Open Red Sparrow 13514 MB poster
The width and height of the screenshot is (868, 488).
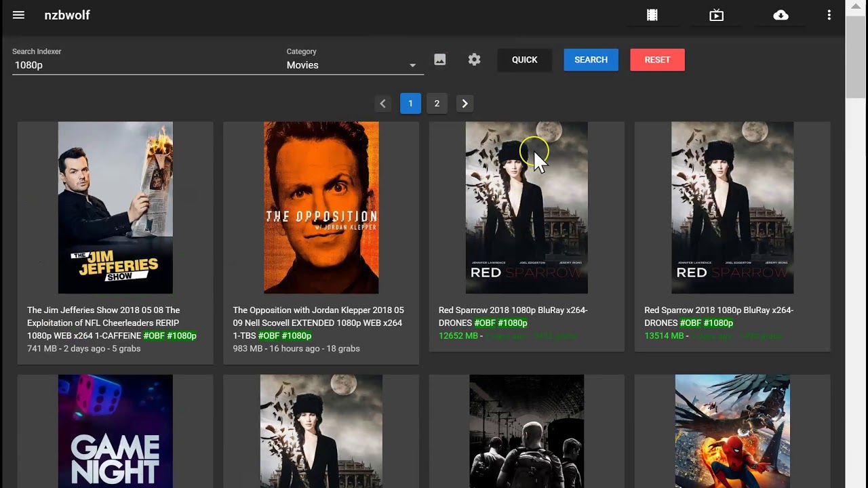click(x=732, y=207)
